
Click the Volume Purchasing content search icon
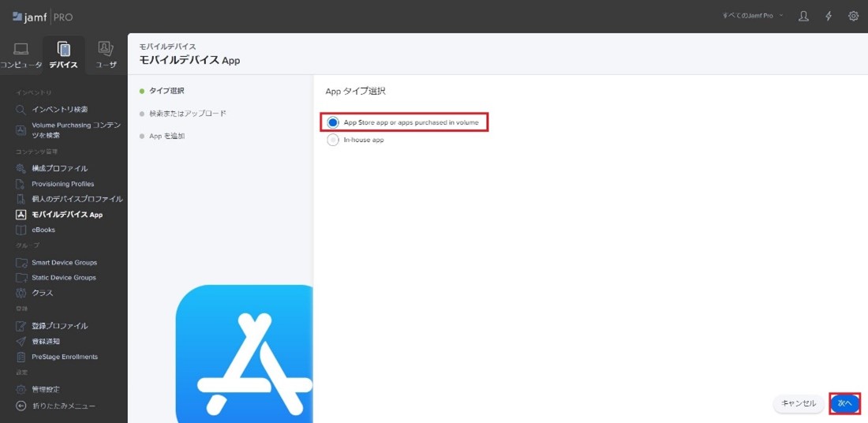pos(21,130)
